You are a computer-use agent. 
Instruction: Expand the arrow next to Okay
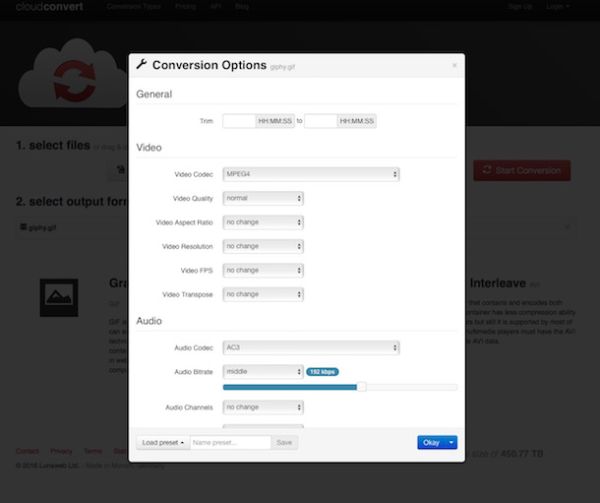tap(452, 443)
